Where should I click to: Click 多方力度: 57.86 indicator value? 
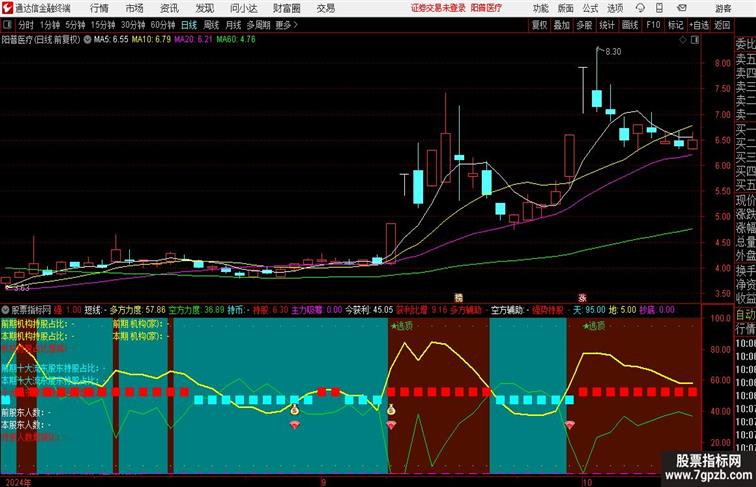(137, 310)
